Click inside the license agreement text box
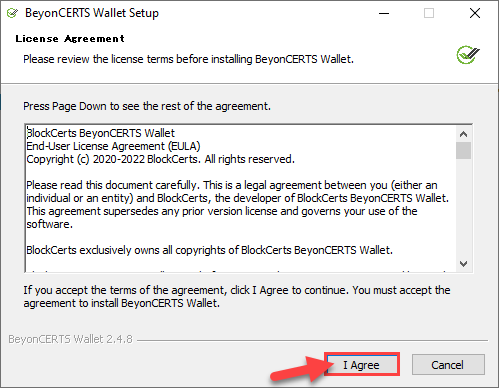Image resolution: width=499 pixels, height=388 pixels. [x=248, y=198]
